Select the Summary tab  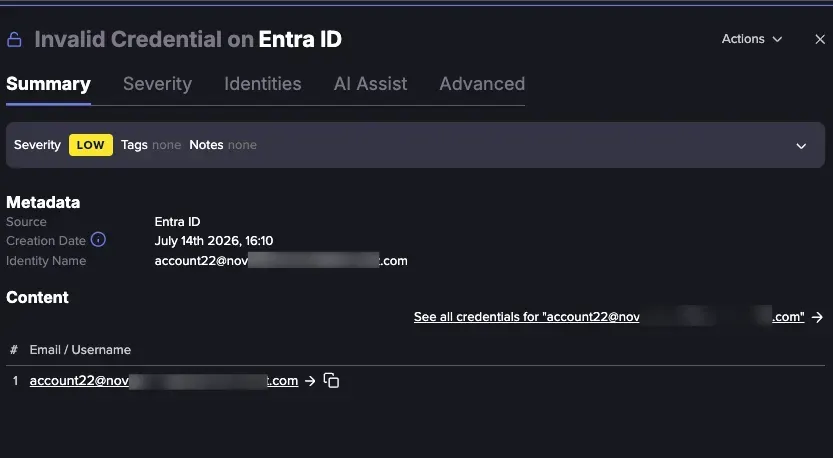click(x=48, y=84)
